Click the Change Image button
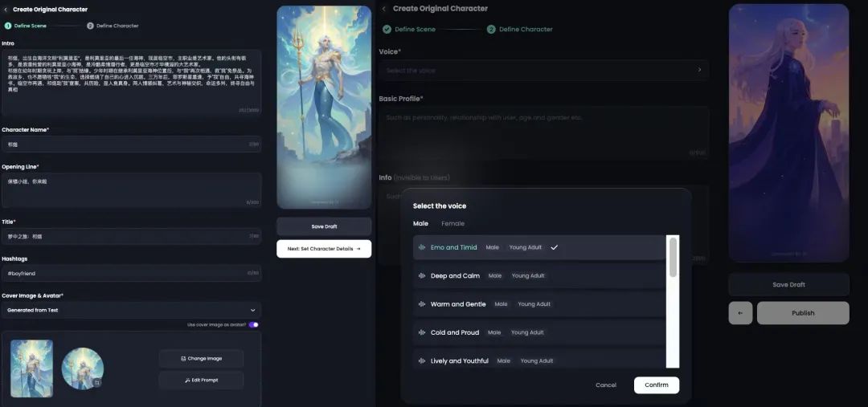The image size is (868, 407). 201,358
